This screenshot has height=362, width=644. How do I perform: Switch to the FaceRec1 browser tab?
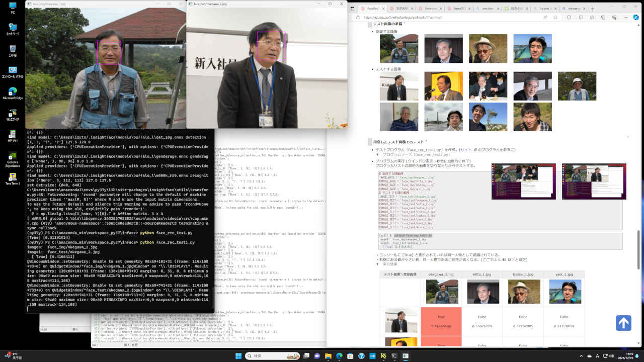pos(372,9)
